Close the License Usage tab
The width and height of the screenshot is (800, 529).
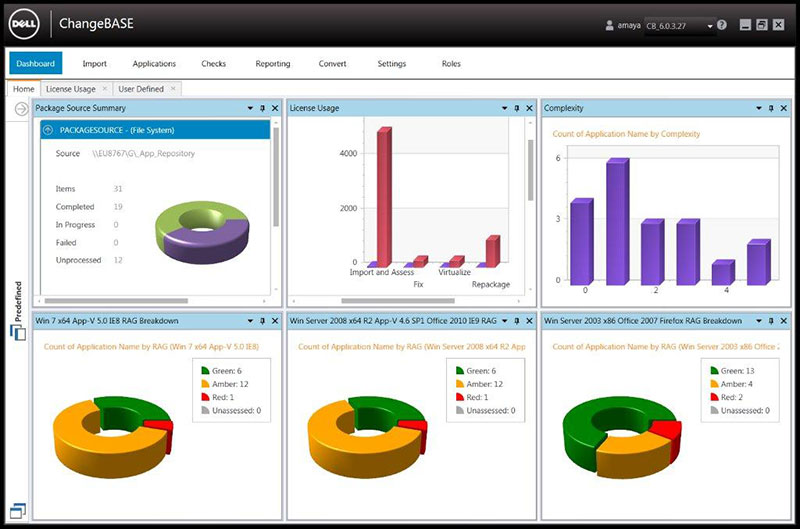(105, 89)
